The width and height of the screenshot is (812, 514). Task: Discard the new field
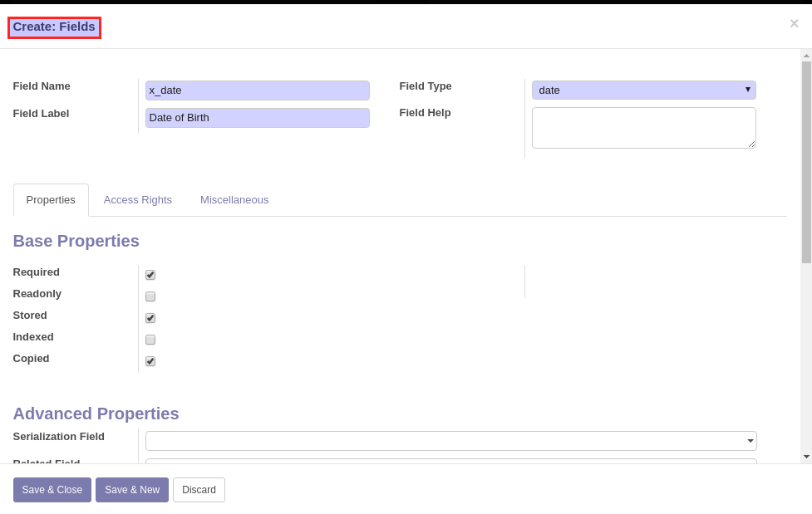coord(199,490)
